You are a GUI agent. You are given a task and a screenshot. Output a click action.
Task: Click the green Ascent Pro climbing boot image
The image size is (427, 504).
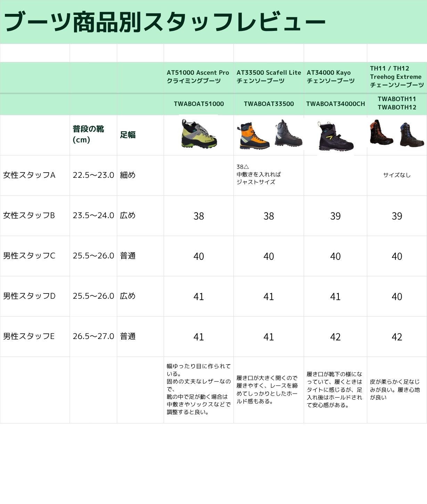click(x=199, y=134)
